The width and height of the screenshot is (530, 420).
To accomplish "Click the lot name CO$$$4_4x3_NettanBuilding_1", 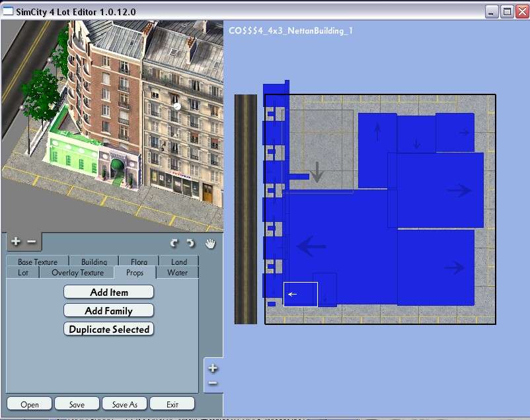I will (x=291, y=31).
